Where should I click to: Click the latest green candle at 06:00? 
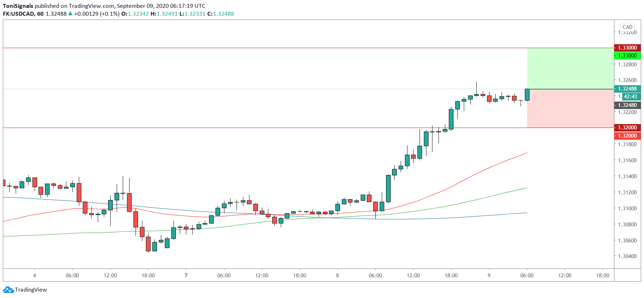pos(527,94)
